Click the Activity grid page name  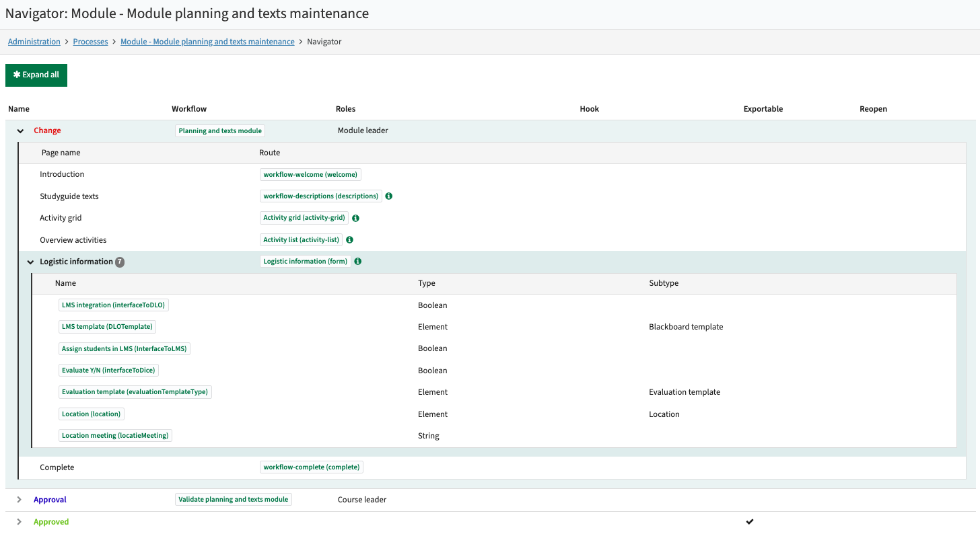pos(61,218)
